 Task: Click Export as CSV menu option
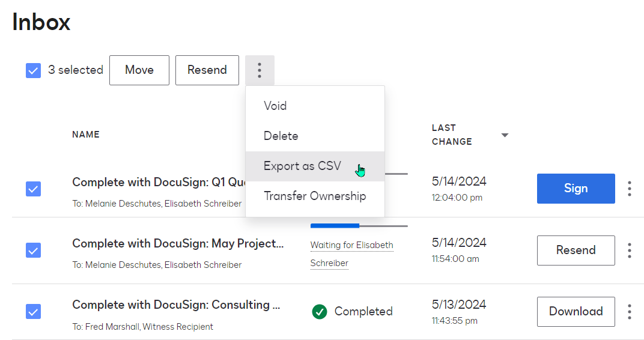coord(302,166)
